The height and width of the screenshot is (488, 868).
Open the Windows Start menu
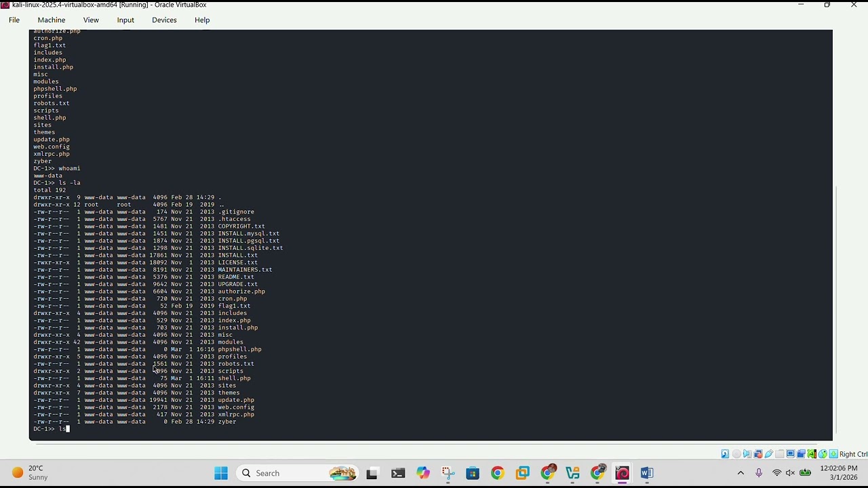(x=221, y=473)
